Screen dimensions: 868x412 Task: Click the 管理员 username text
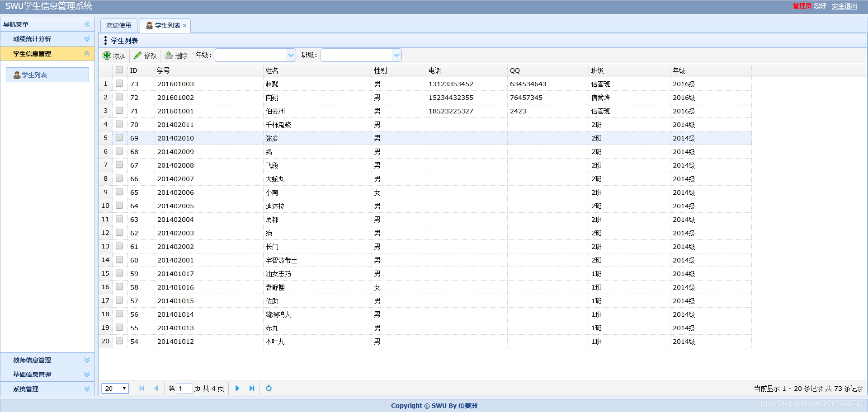[x=802, y=6]
